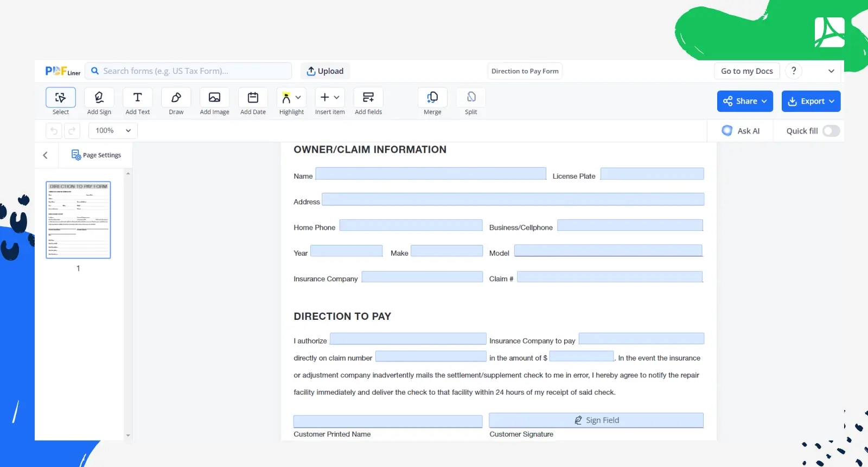The height and width of the screenshot is (467, 868).
Task: Click the License Plate field
Action: (x=652, y=174)
